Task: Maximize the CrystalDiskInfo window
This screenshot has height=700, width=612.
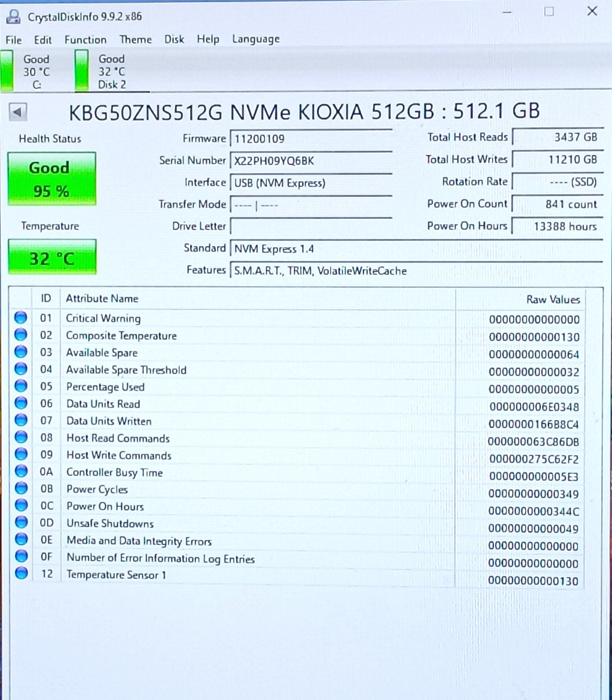Action: (x=549, y=12)
